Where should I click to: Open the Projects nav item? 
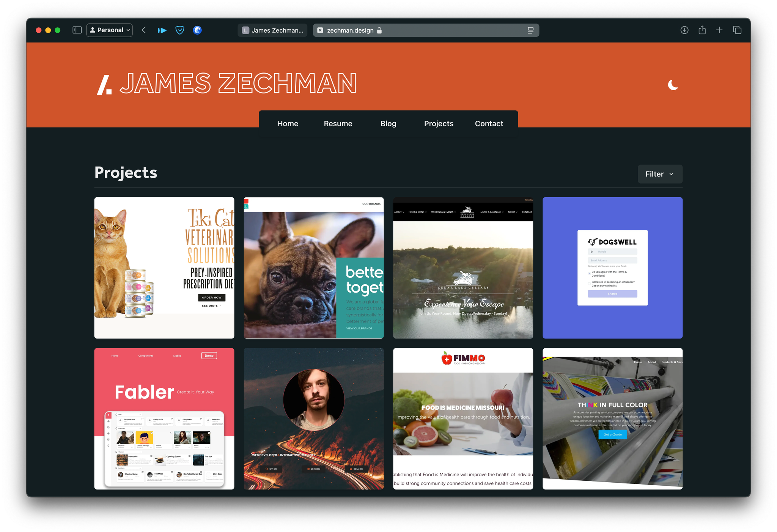(x=439, y=124)
